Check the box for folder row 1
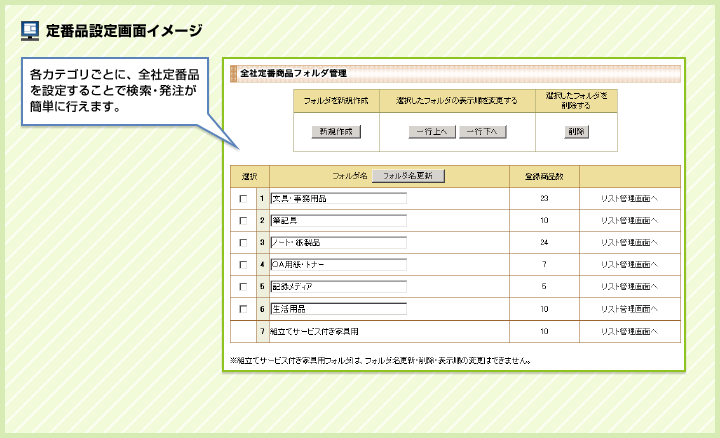The image size is (720, 438). pyautogui.click(x=243, y=199)
